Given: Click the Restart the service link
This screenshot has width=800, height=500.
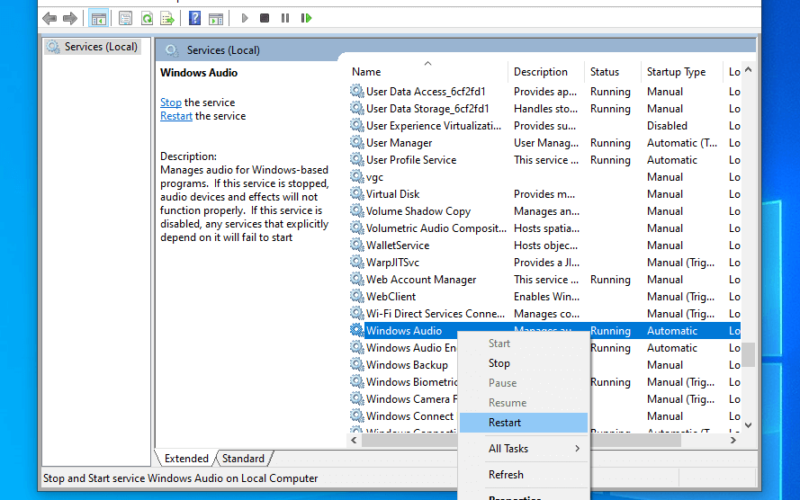Looking at the screenshot, I should [176, 116].
